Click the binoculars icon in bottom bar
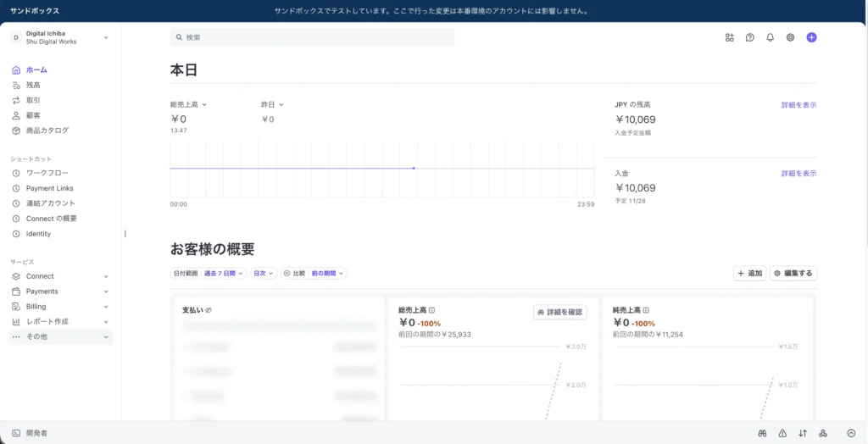 click(x=762, y=433)
